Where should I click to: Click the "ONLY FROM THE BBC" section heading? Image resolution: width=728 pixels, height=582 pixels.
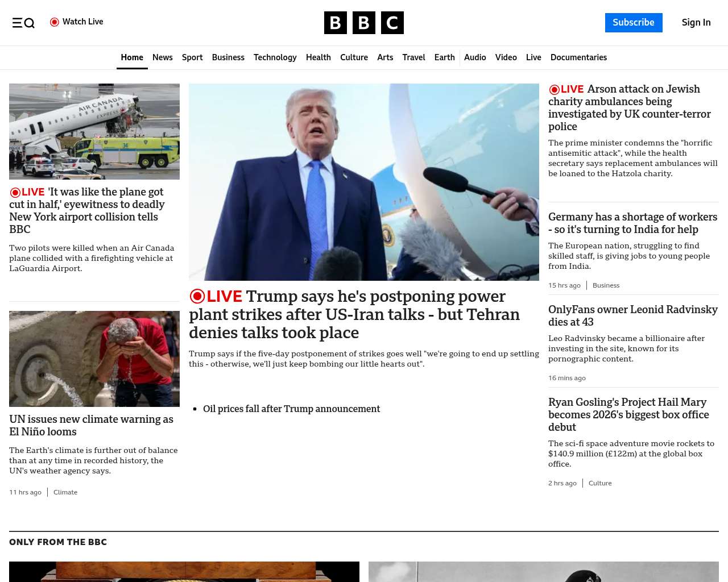click(x=58, y=542)
